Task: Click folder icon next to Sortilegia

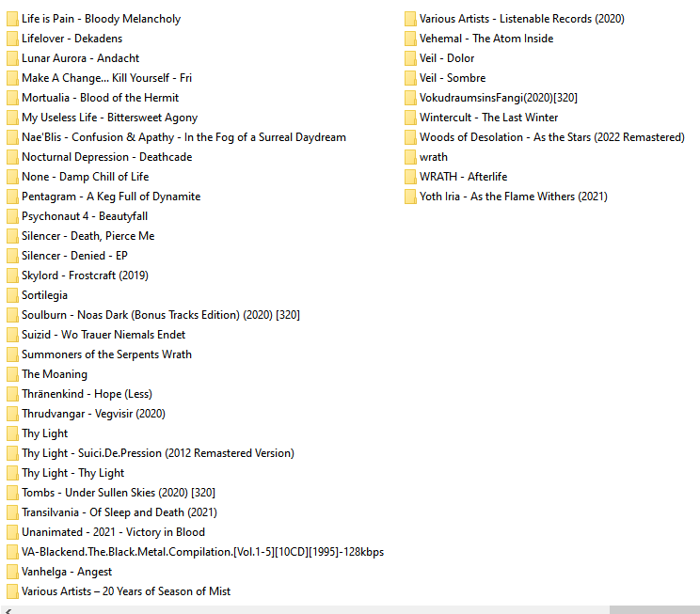Action: [x=12, y=295]
